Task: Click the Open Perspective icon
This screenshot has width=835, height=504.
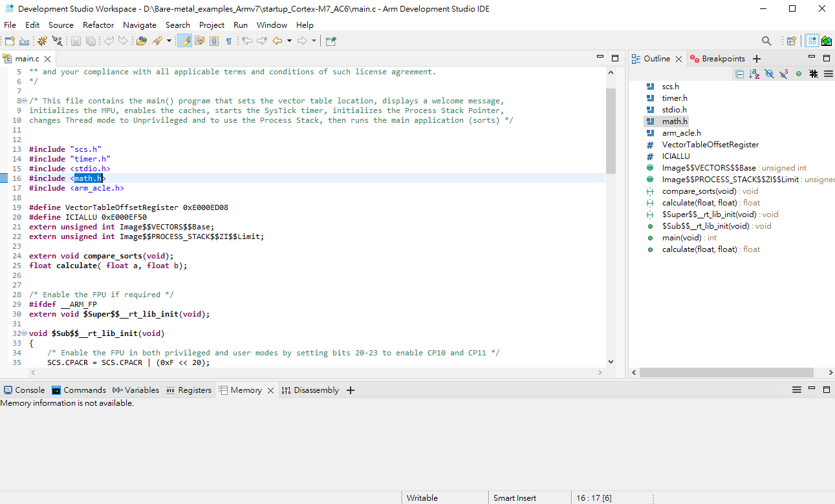Action: [791, 41]
